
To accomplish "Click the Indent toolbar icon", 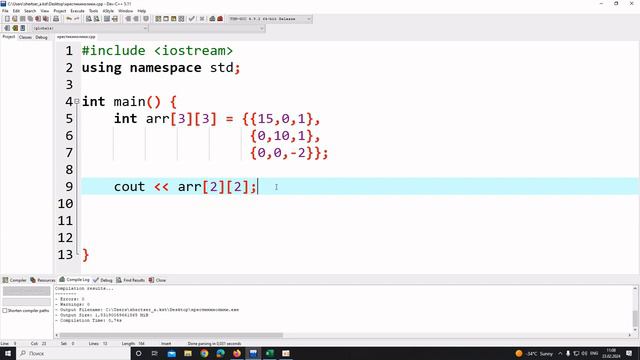I will point(107,19).
